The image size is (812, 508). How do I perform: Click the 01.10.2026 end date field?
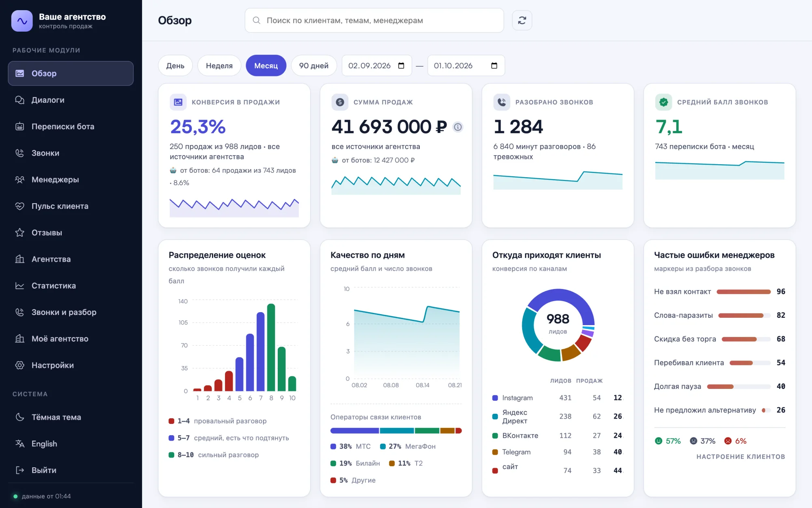tap(466, 65)
